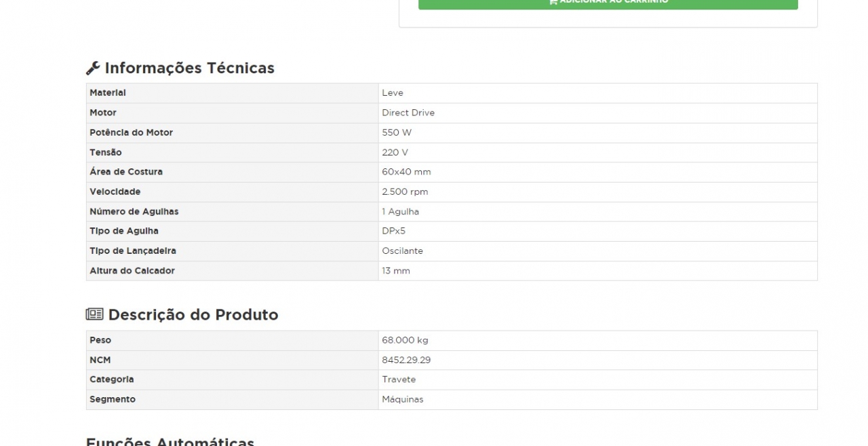Select the 550 W motor power value

[397, 132]
